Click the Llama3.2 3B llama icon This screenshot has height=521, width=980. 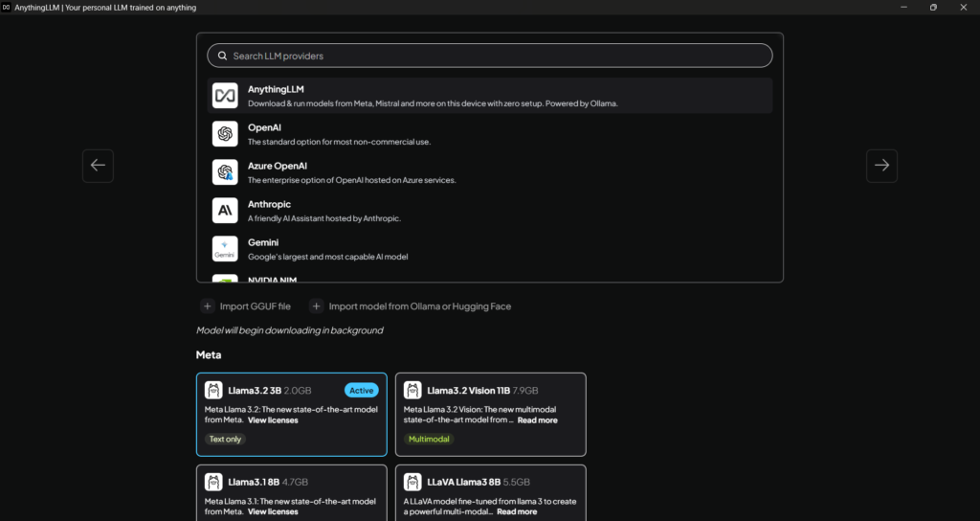coord(213,391)
